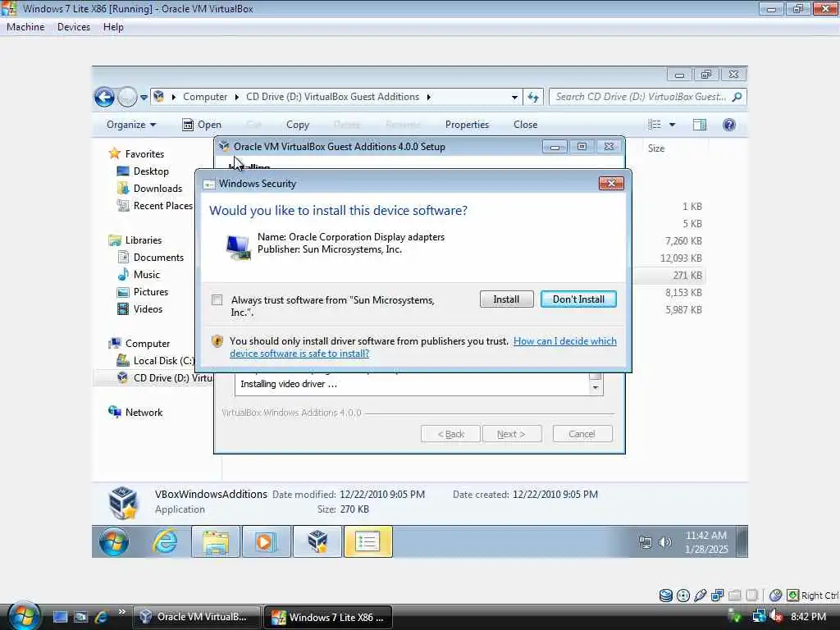Open Windows Media Player in guest taskbar
This screenshot has width=840, height=630.
coord(266,541)
